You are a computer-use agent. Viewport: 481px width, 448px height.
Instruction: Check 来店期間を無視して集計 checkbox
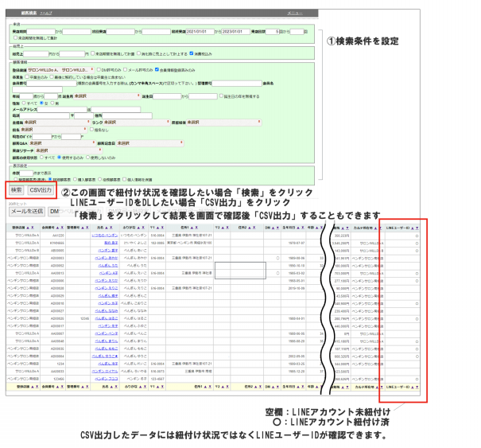coord(15,37)
